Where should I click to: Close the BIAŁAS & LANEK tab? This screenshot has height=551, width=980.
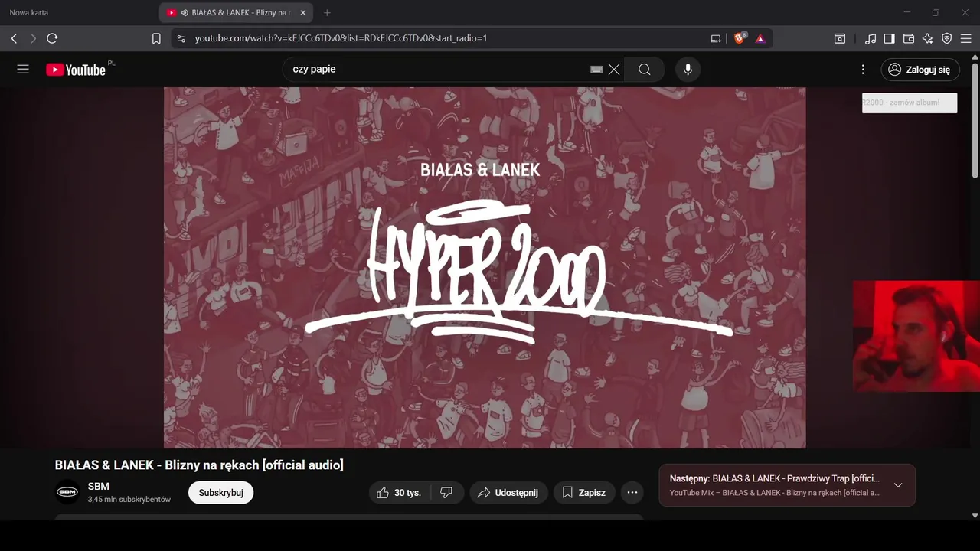click(302, 13)
